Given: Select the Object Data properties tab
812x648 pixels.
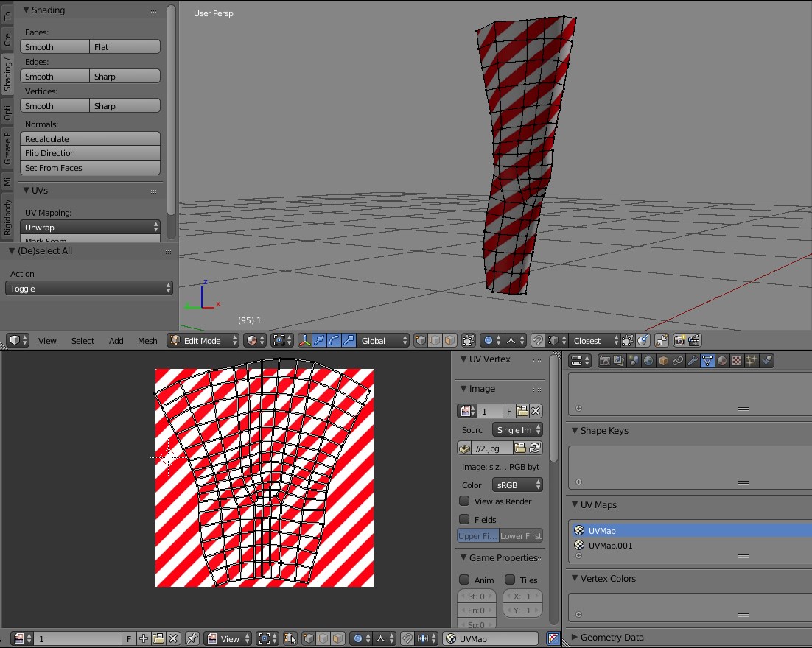Looking at the screenshot, I should [x=706, y=361].
